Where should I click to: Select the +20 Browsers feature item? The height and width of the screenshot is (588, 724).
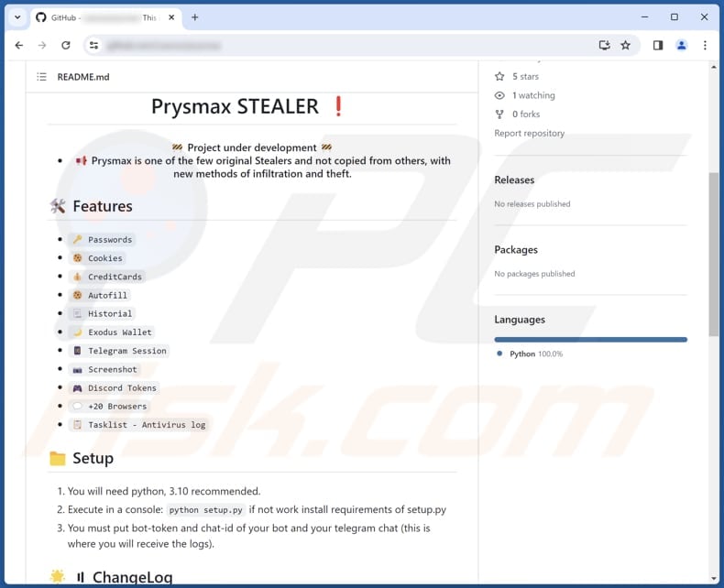click(x=109, y=406)
